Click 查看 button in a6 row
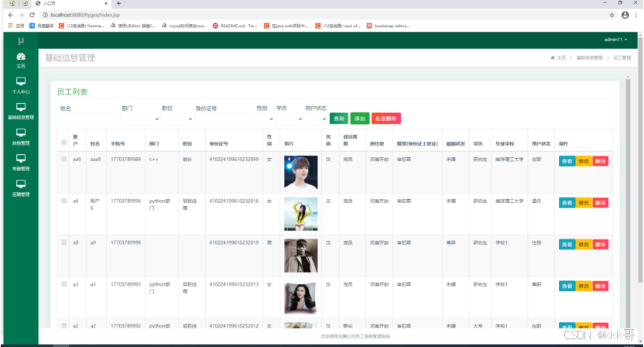This screenshot has height=347, width=644. point(567,203)
